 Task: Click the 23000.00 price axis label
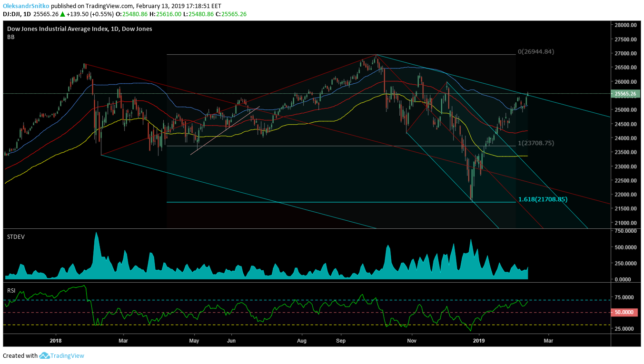[625, 167]
